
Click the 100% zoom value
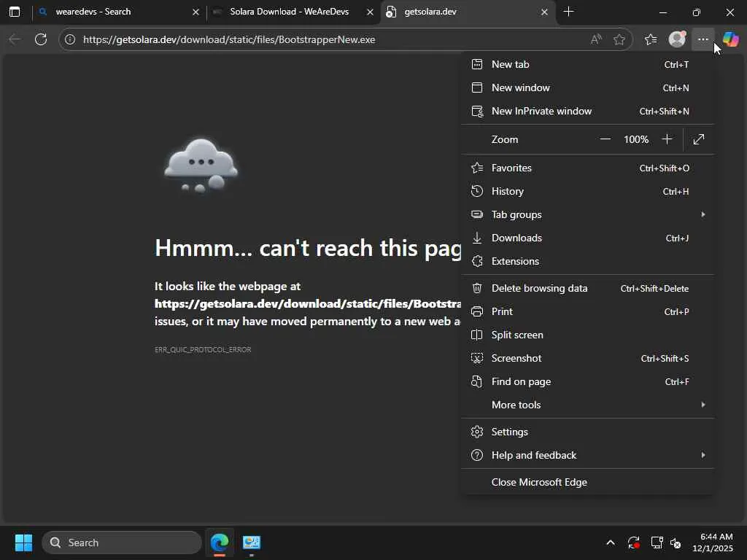pos(636,139)
